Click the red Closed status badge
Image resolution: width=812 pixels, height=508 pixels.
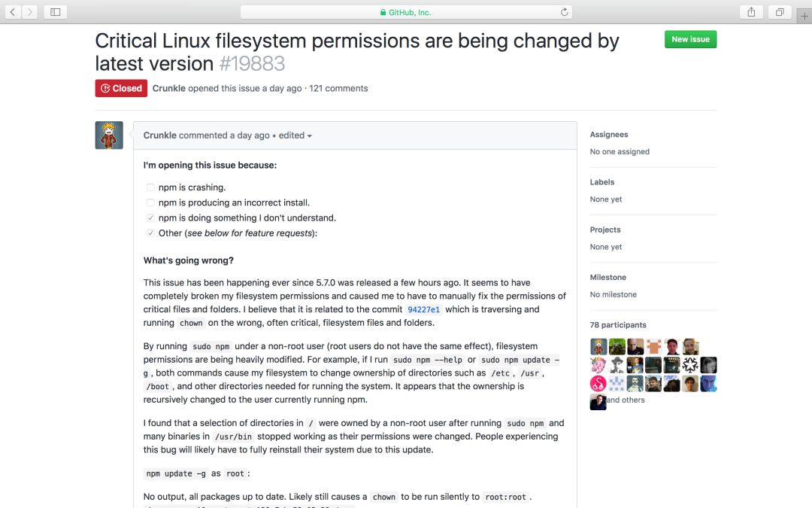click(x=121, y=88)
